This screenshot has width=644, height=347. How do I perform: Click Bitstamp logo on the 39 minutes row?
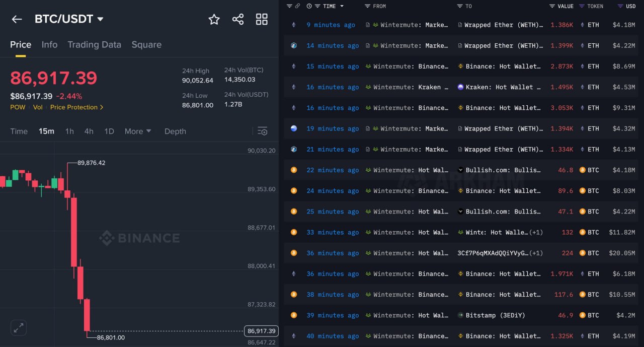tap(460, 315)
